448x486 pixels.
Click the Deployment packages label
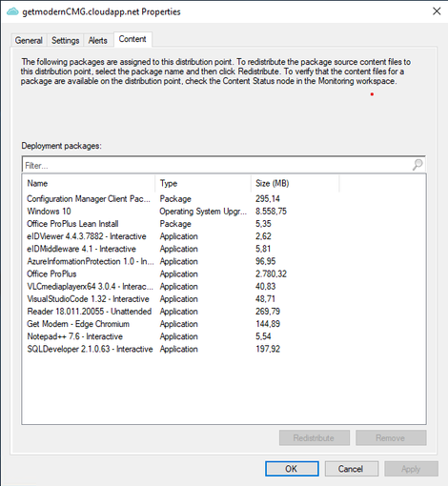(x=61, y=146)
